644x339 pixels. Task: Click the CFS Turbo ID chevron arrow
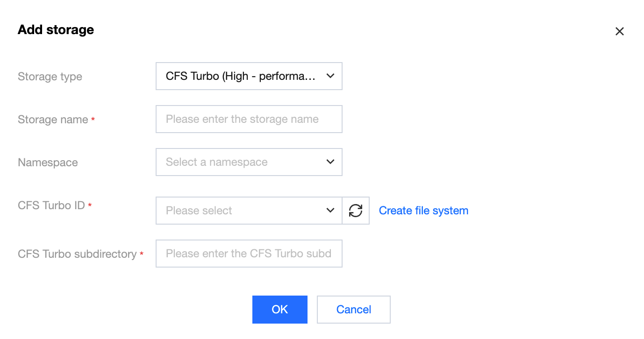330,211
